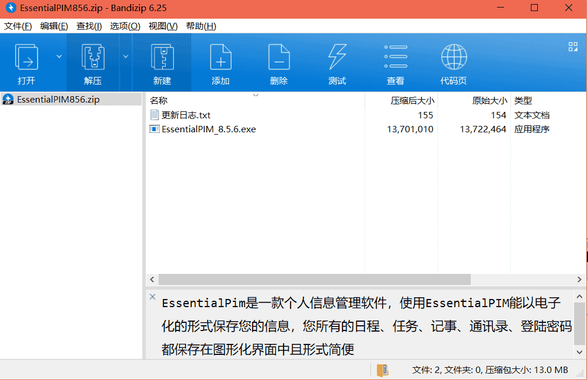Screen dimensions: 588x380
Task: Click the comment pane vertical scrollbar thumb
Action: point(579,324)
